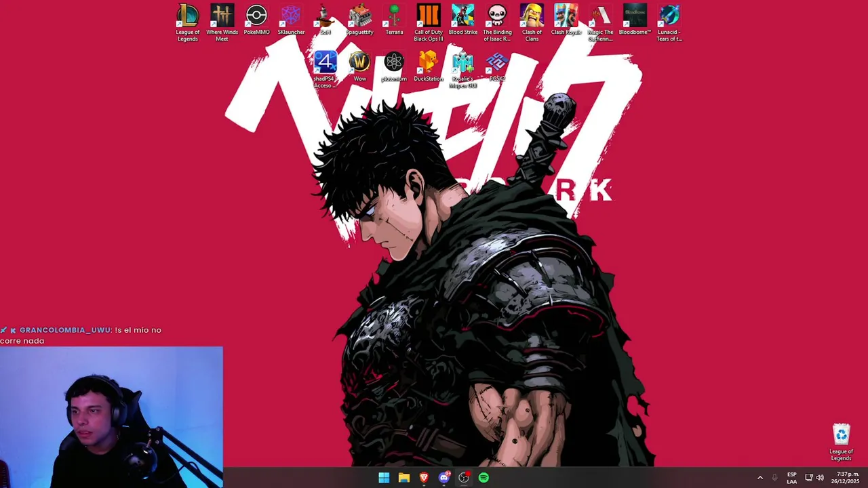Open the PokeMMO desktop icon

pos(256,20)
